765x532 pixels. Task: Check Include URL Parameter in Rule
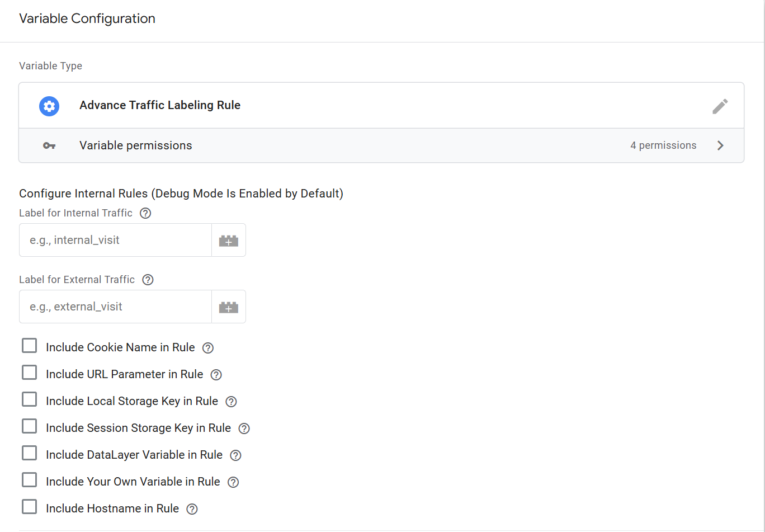coord(29,372)
